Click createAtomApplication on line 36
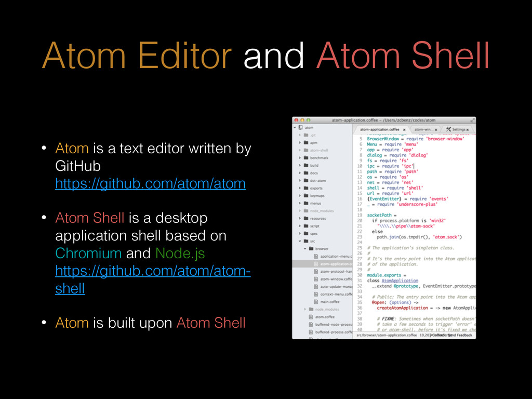 point(403,308)
